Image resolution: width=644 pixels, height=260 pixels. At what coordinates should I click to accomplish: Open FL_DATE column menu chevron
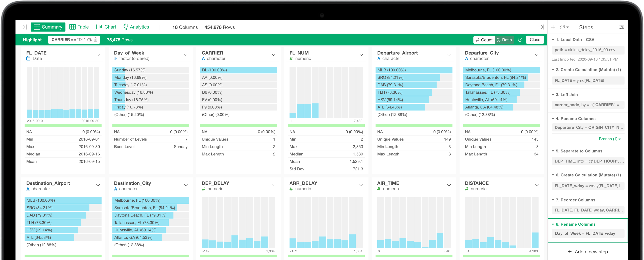click(98, 55)
